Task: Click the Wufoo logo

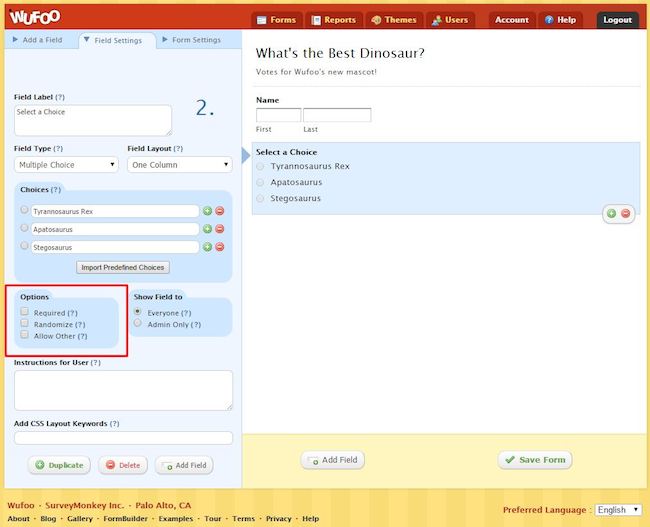Action: 35,17
